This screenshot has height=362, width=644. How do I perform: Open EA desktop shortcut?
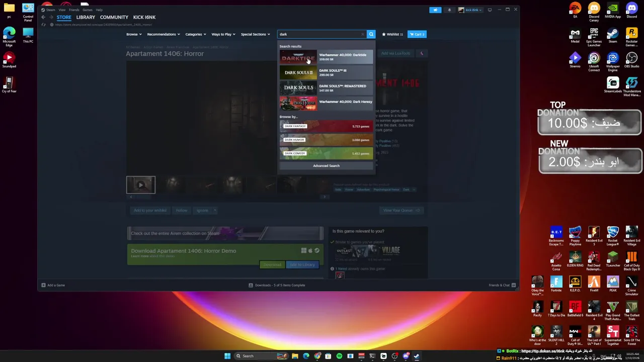point(575,11)
